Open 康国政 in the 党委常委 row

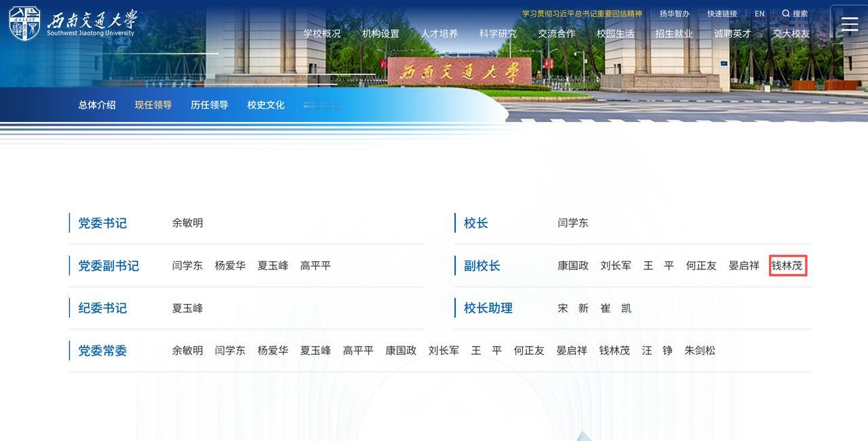pyautogui.click(x=401, y=351)
